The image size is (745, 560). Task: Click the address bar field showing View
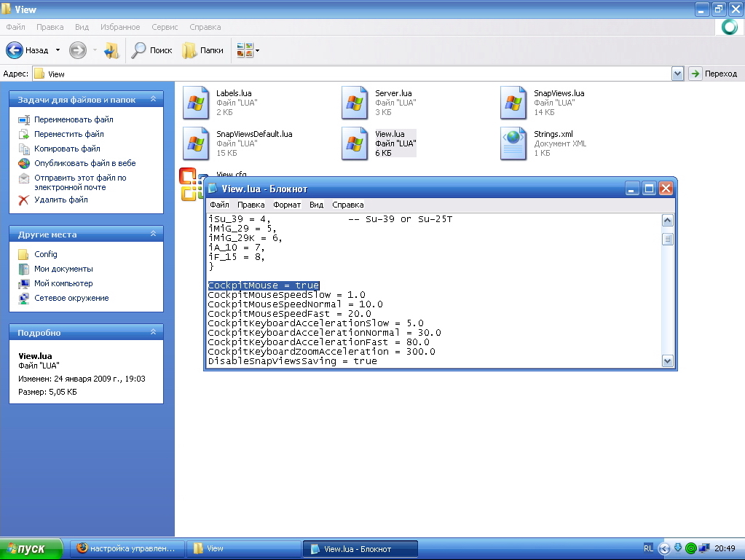pos(352,74)
